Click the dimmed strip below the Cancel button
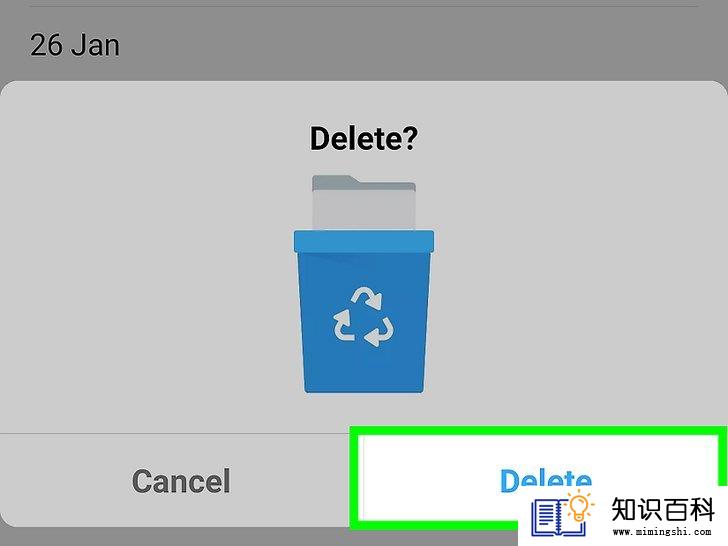 (x=175, y=537)
